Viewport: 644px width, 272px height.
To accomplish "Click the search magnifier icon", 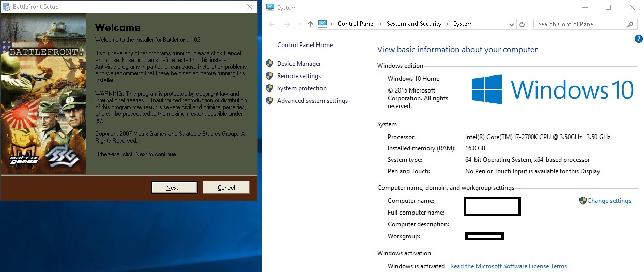I will (630, 24).
